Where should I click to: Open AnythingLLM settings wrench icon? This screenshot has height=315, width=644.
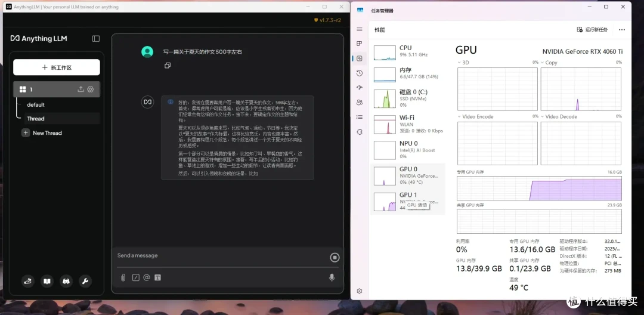(x=85, y=282)
